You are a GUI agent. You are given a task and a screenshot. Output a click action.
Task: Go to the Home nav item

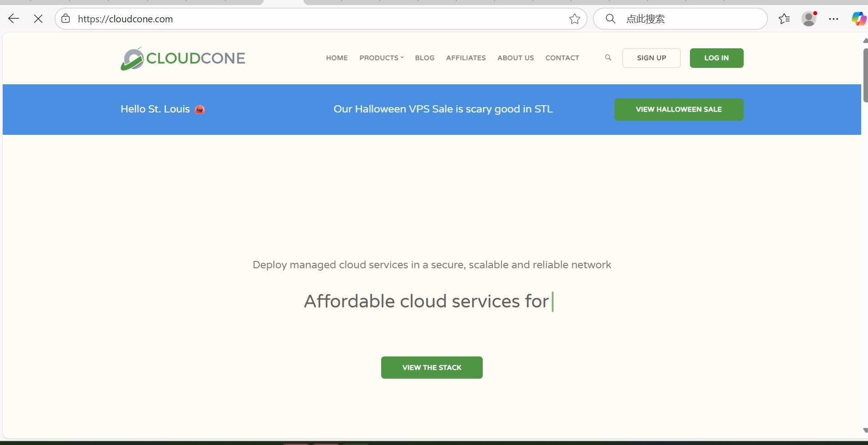[x=337, y=58]
